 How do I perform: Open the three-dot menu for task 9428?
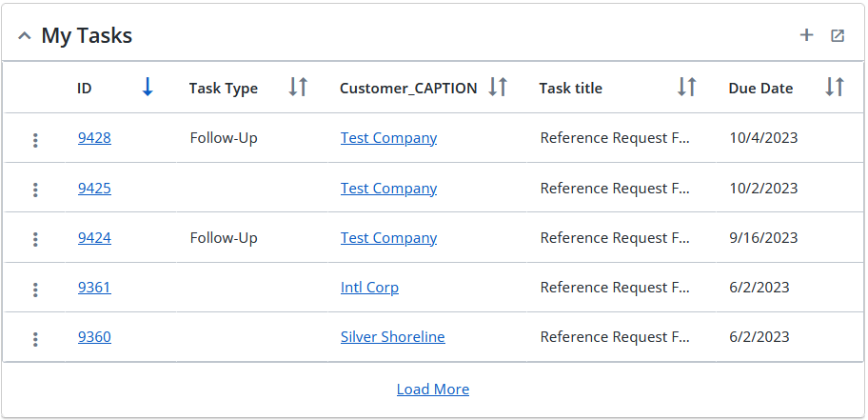point(35,140)
